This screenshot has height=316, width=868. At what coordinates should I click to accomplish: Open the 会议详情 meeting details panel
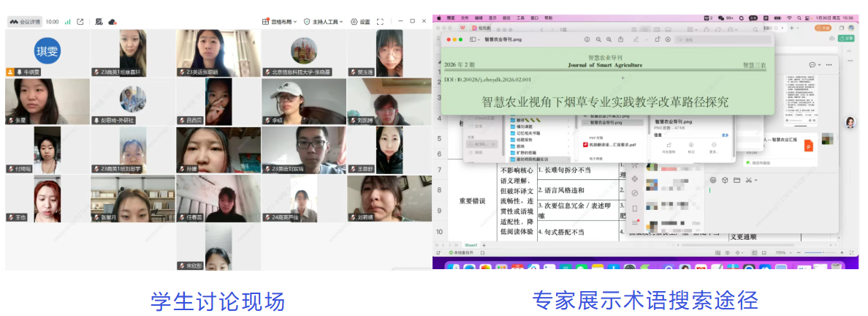click(25, 22)
